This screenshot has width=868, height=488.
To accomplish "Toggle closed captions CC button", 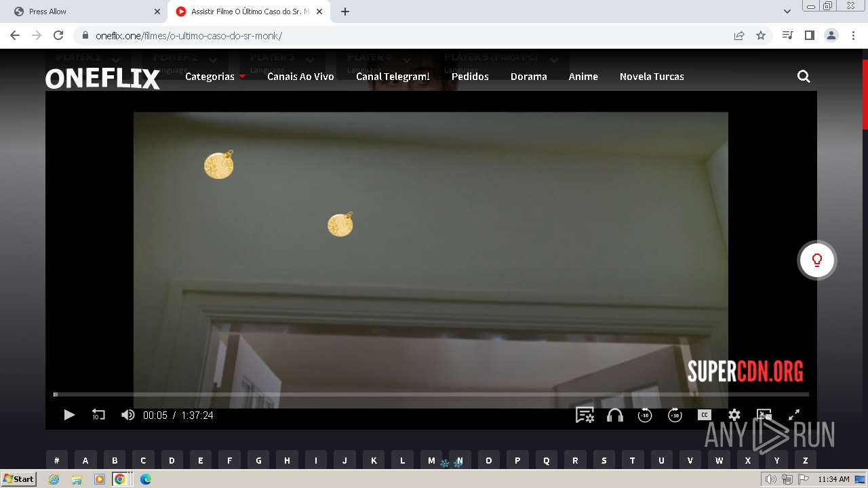I will (x=705, y=415).
